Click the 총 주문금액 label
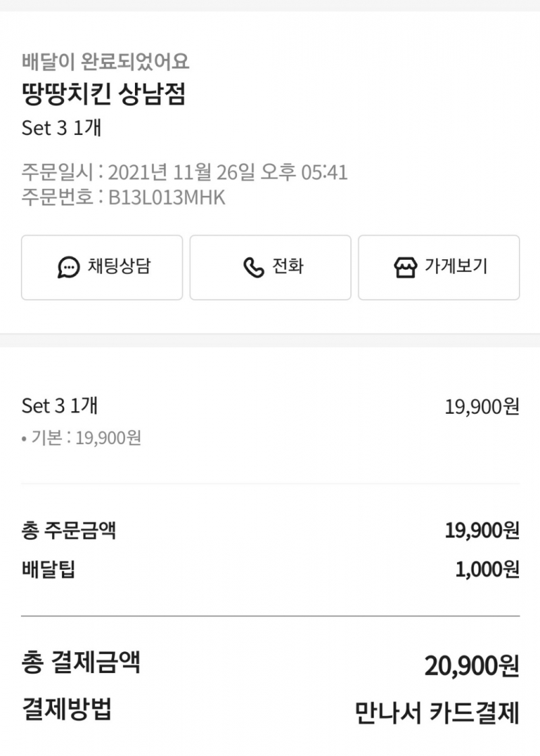 (x=69, y=530)
